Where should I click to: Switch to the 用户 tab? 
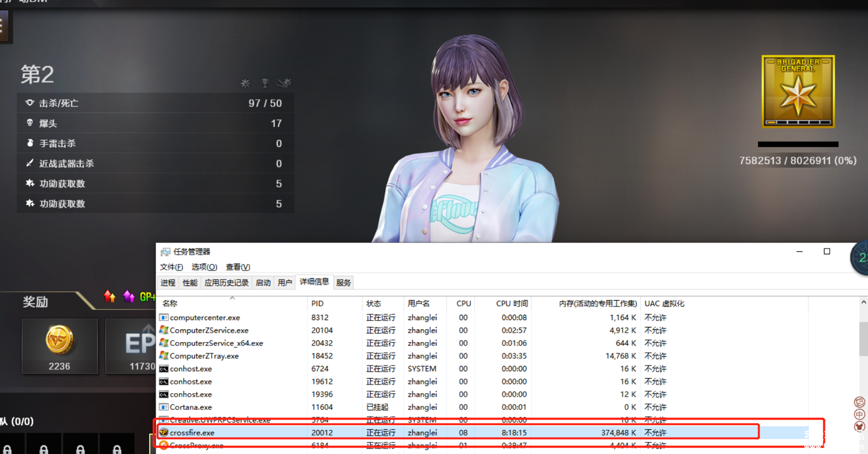click(x=285, y=282)
